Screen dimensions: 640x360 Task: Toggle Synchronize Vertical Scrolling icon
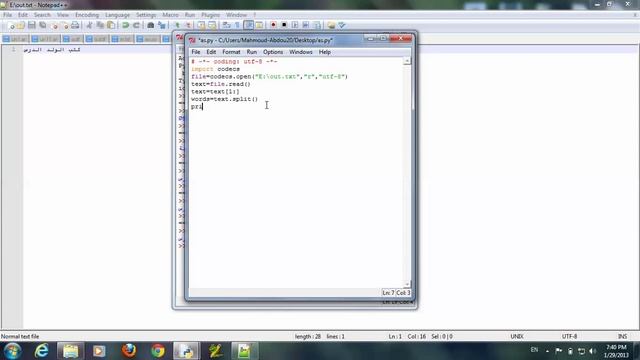[x=201, y=25]
